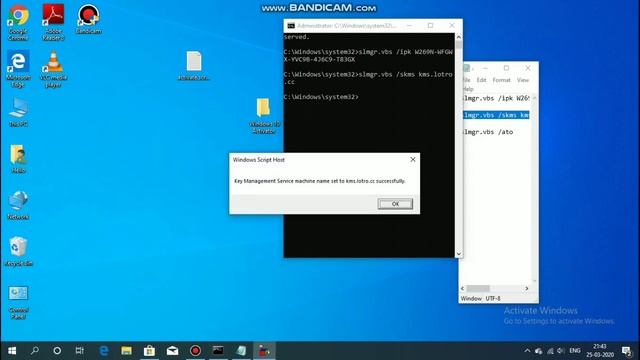640x360 pixels.
Task: Open Notepad File menu
Action: coord(466,80)
